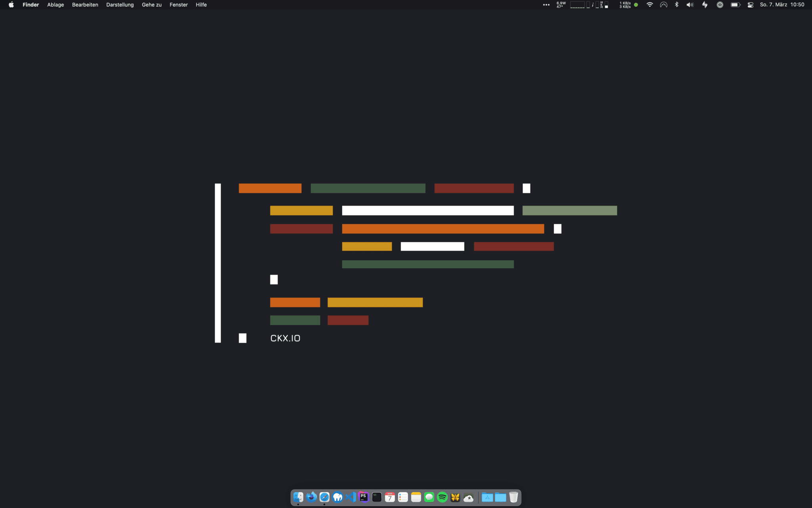The width and height of the screenshot is (812, 508).
Task: Open the Bearbeiten menu
Action: point(85,5)
